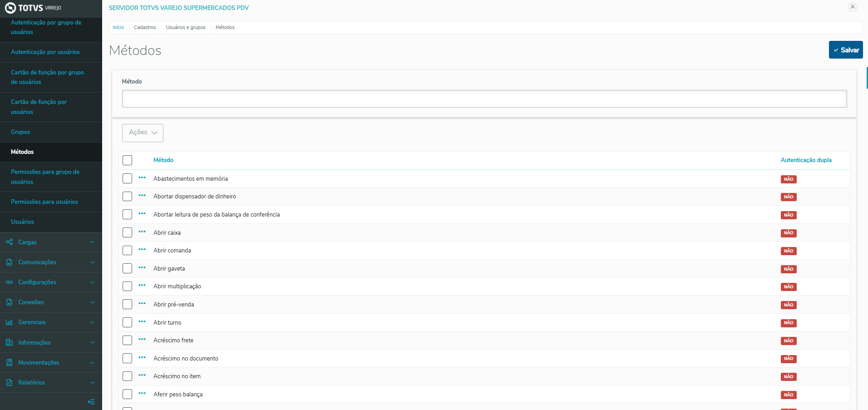This screenshot has height=410, width=868.
Task: Go to Cartão de função por grupo de usuários
Action: coord(47,77)
